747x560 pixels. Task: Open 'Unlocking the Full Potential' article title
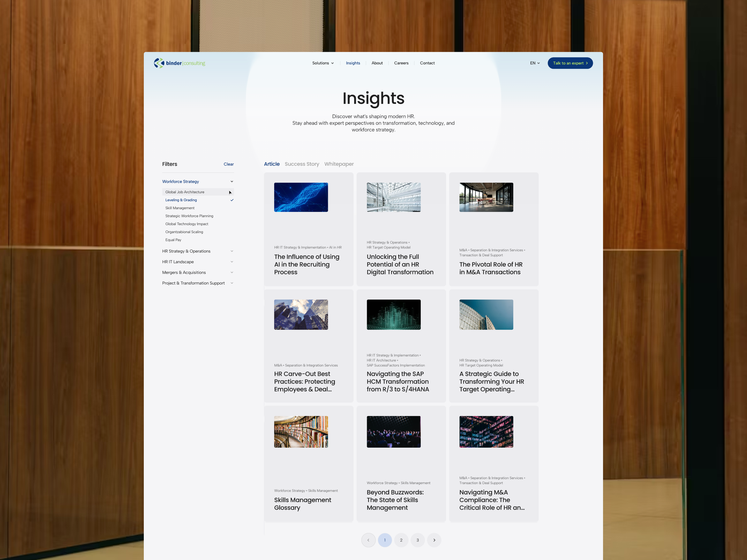[x=400, y=265]
